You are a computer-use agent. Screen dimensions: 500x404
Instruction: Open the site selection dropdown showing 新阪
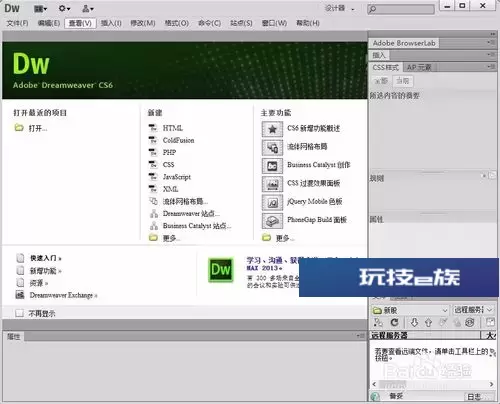point(410,310)
